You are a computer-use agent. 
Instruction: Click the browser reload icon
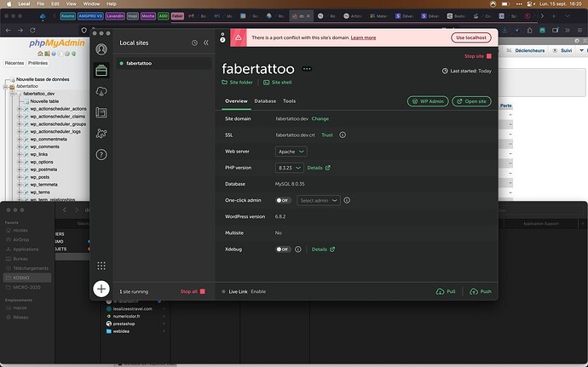tap(32, 30)
